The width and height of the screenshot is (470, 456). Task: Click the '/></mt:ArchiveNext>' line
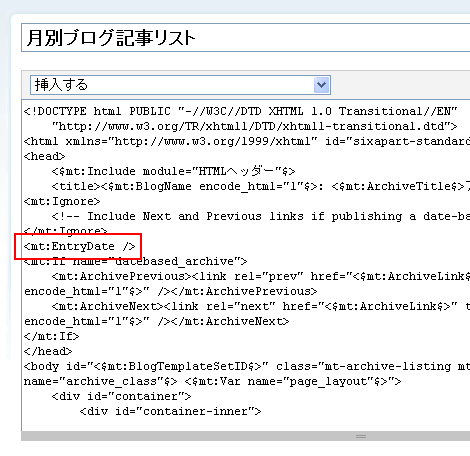pyautogui.click(x=156, y=321)
